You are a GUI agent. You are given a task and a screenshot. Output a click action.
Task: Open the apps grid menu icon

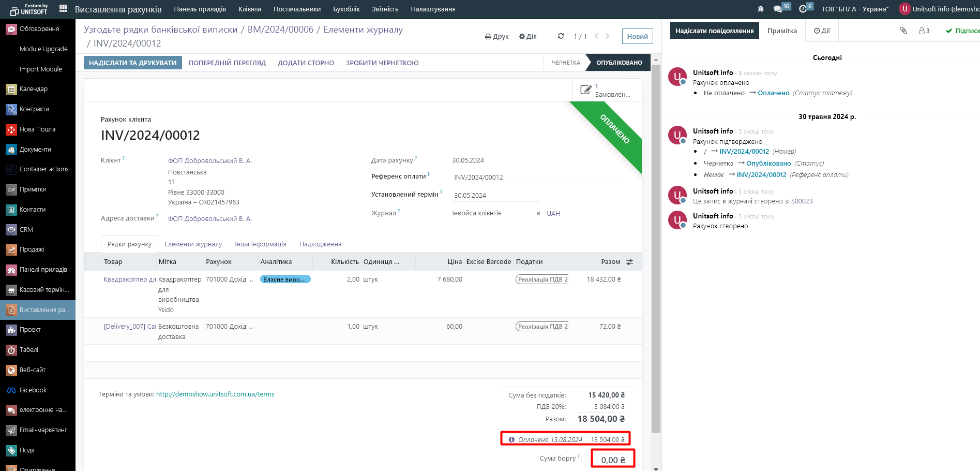(x=63, y=9)
